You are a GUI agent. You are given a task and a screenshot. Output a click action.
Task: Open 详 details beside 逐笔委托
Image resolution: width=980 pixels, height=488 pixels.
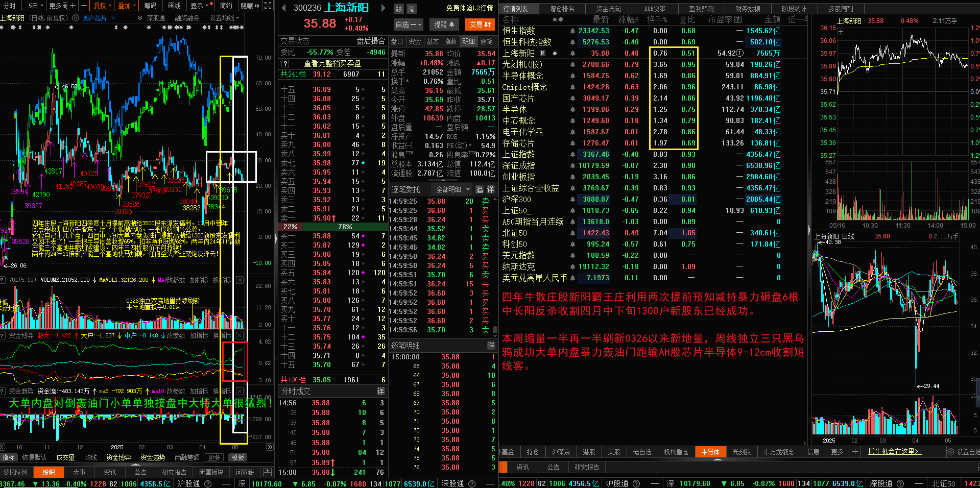click(x=491, y=189)
